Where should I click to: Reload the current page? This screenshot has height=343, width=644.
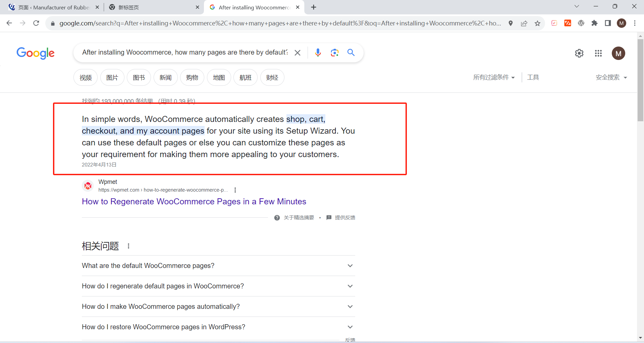click(36, 23)
